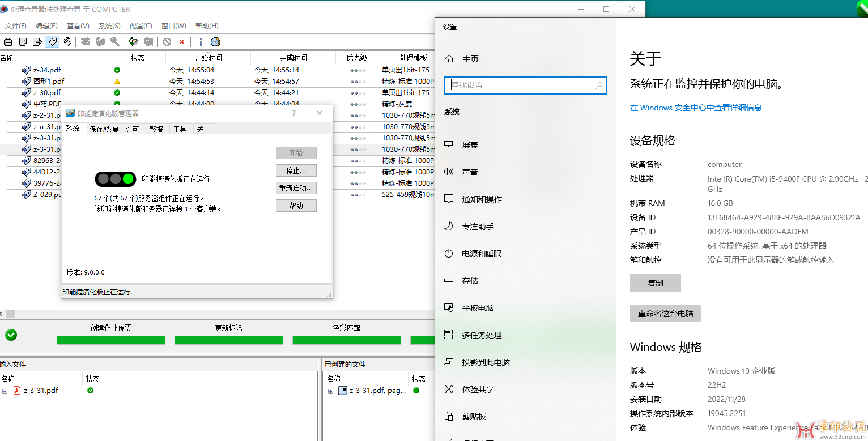The height and width of the screenshot is (441, 868).
Task: Click the 更新标记 green progress bar
Action: click(x=229, y=340)
